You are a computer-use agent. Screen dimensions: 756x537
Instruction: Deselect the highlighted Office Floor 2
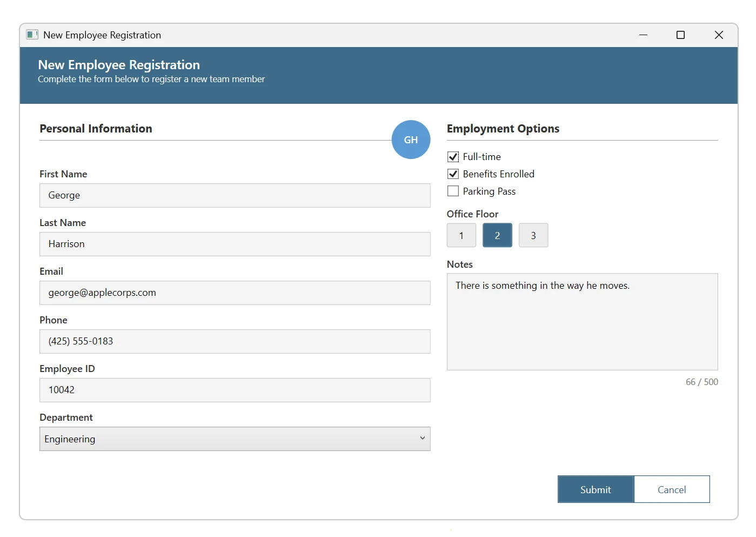tap(497, 235)
